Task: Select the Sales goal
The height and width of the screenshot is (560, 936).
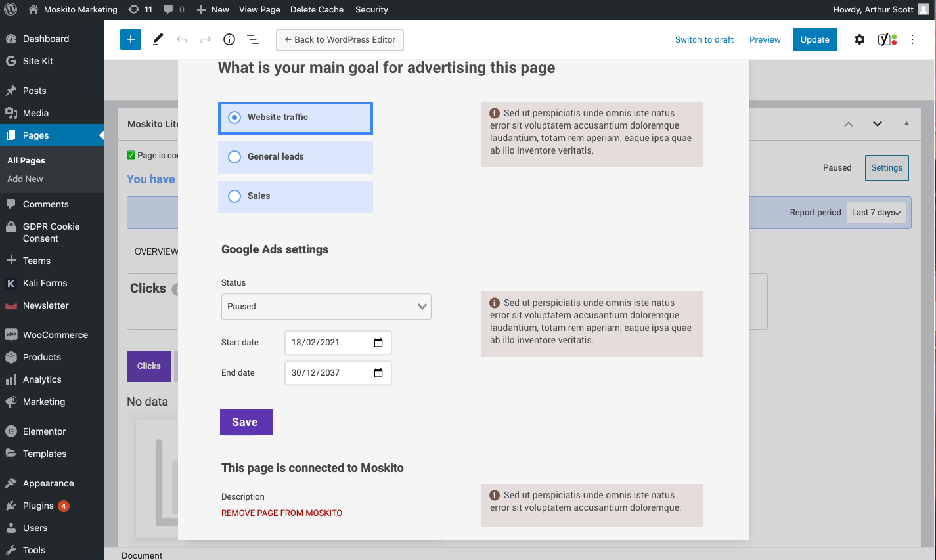Action: point(296,197)
